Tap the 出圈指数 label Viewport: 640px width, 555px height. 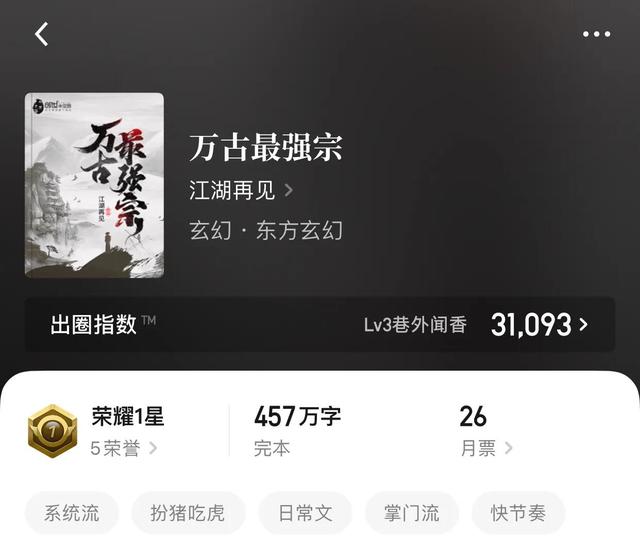click(x=93, y=324)
